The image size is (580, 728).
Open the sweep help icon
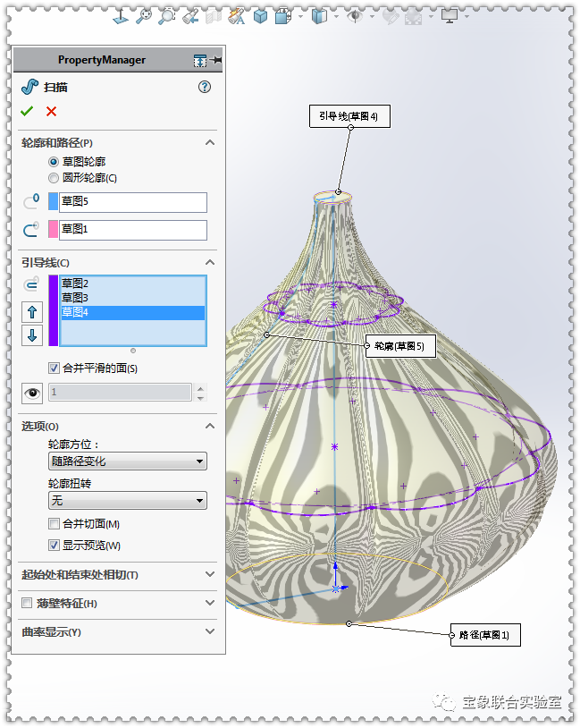coord(204,87)
